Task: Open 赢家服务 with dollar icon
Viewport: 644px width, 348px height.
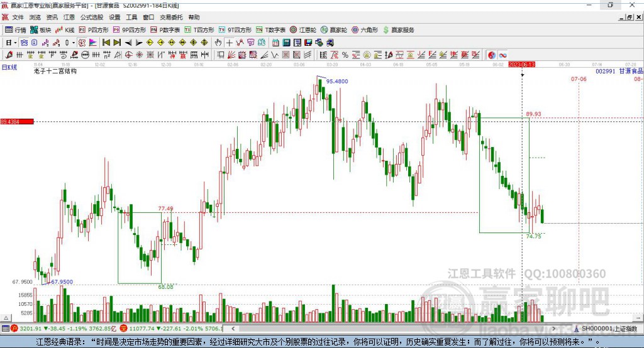Action: 398,30
